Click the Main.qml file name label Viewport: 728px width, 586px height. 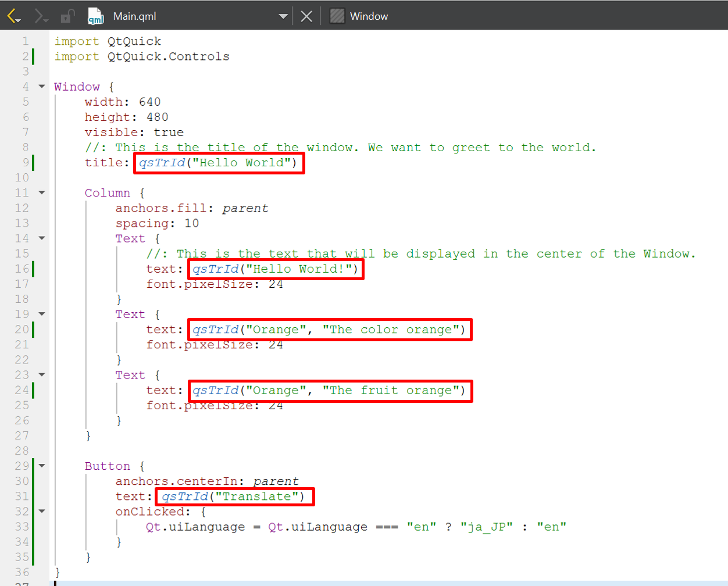coord(134,16)
